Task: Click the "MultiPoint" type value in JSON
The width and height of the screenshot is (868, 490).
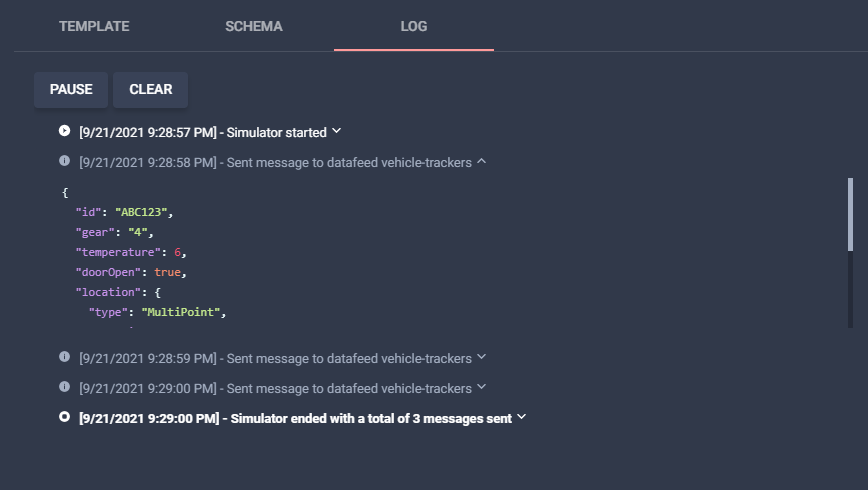Action: [181, 312]
